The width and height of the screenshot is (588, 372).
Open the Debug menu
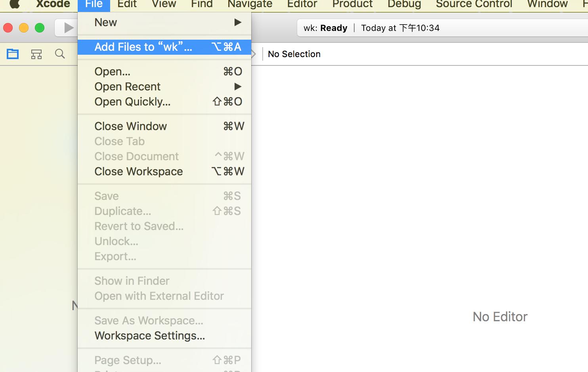(x=404, y=4)
